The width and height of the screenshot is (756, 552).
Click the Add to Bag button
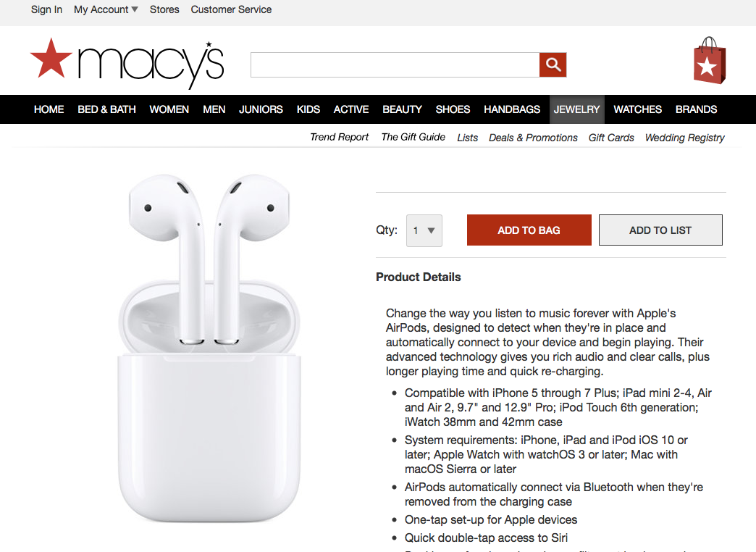529,230
